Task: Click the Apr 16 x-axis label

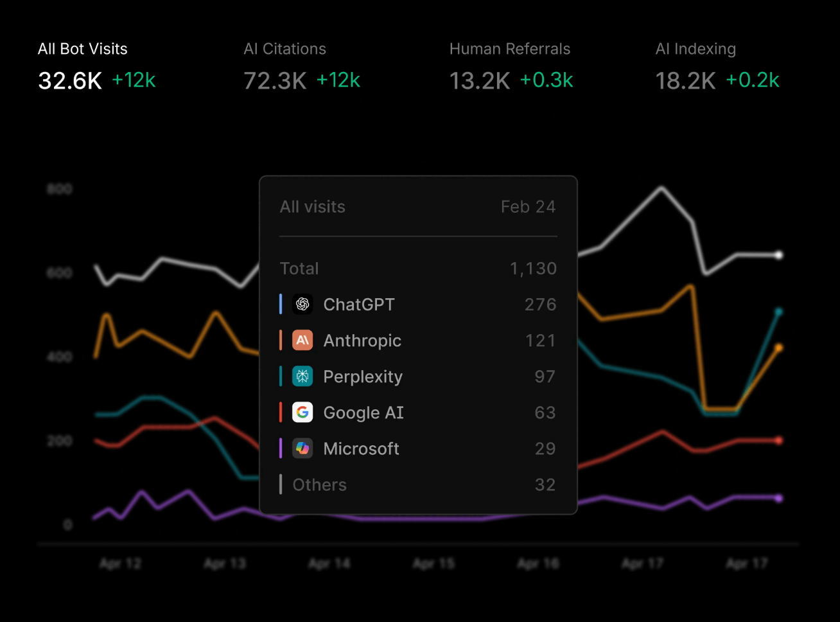Action: [538, 564]
